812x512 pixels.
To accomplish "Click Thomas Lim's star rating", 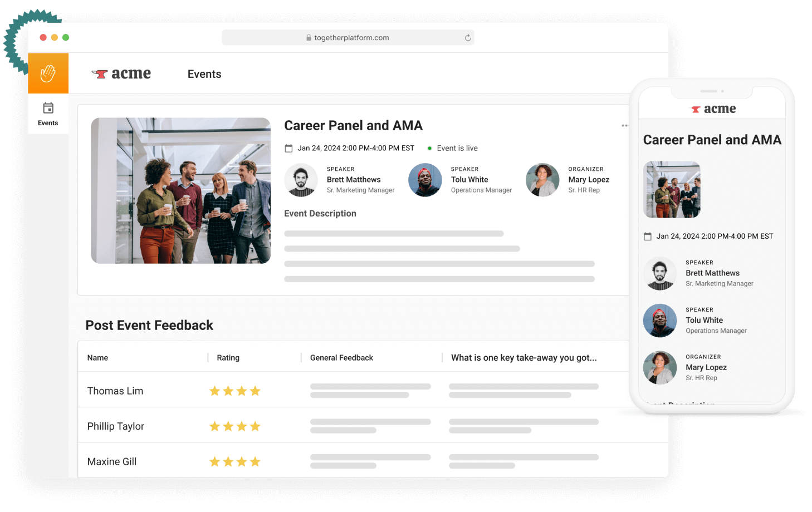I will tap(235, 391).
